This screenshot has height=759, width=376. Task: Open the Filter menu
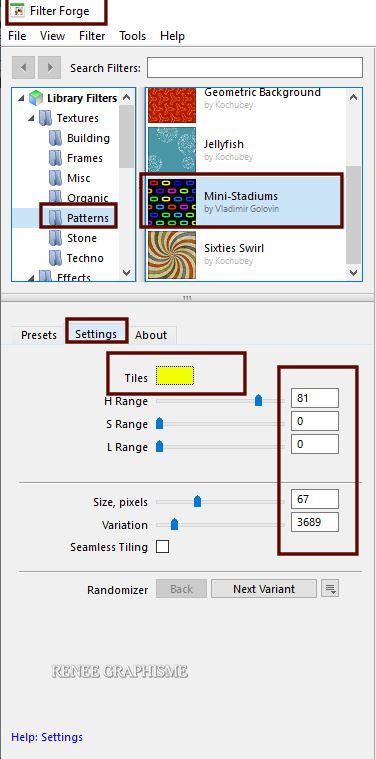pyautogui.click(x=92, y=36)
